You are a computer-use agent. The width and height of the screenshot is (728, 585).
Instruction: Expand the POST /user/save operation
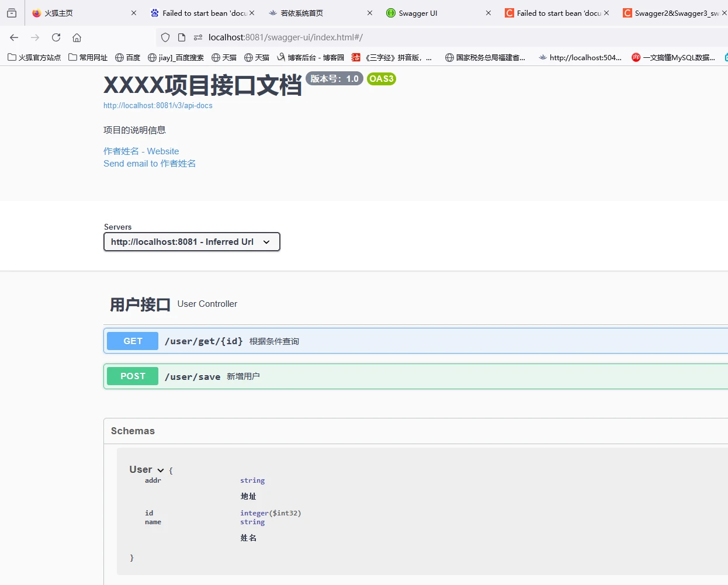tap(416, 376)
